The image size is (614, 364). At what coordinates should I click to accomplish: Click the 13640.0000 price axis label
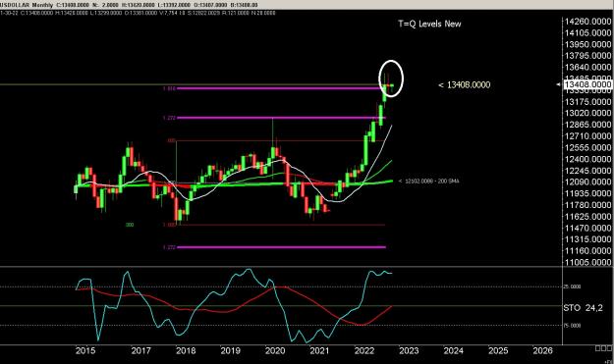(587, 68)
